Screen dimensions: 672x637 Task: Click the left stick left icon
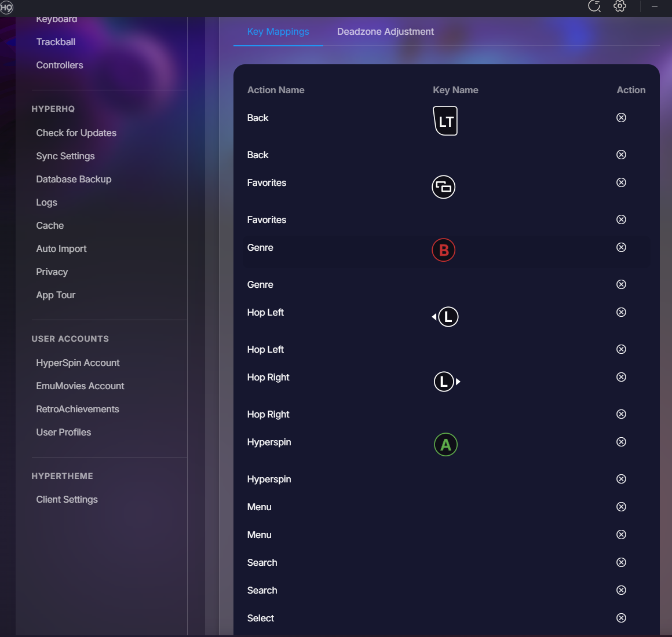click(446, 317)
